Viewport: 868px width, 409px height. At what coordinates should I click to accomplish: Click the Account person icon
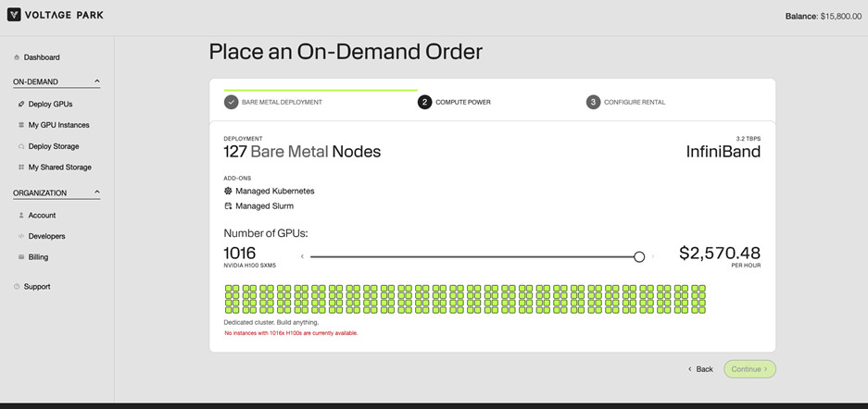21,216
